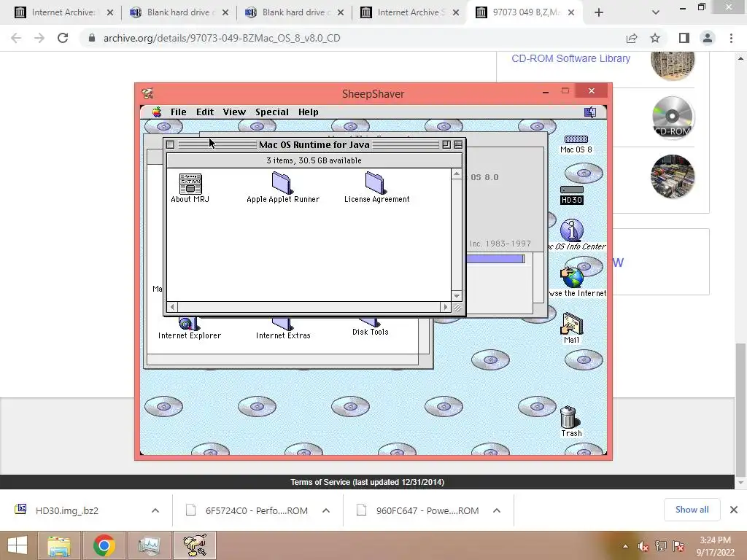Viewport: 747px width, 560px height.
Task: Click the taskbar clock showing 3:24 PM
Action: pos(715,546)
